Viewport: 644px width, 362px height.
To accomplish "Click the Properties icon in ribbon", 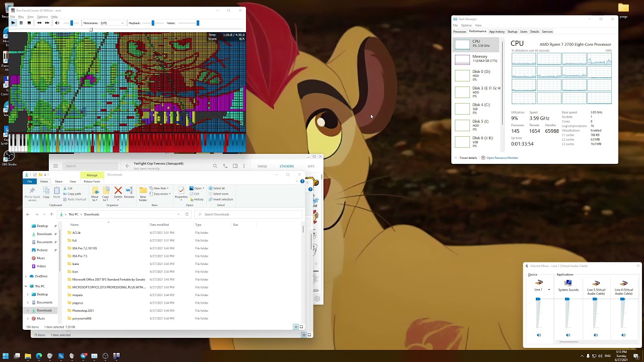I will pos(181,190).
